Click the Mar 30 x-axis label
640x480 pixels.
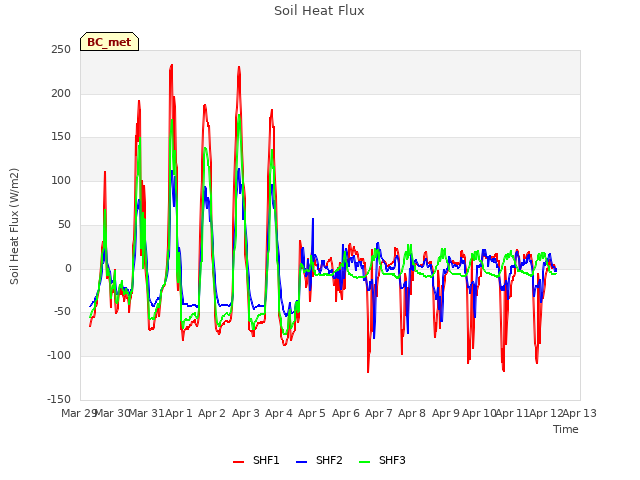[112, 413]
